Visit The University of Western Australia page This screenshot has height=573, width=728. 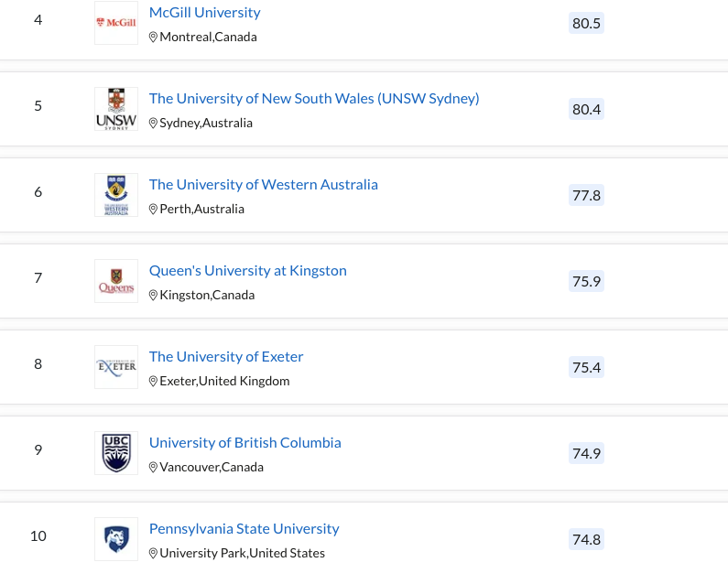click(x=263, y=185)
